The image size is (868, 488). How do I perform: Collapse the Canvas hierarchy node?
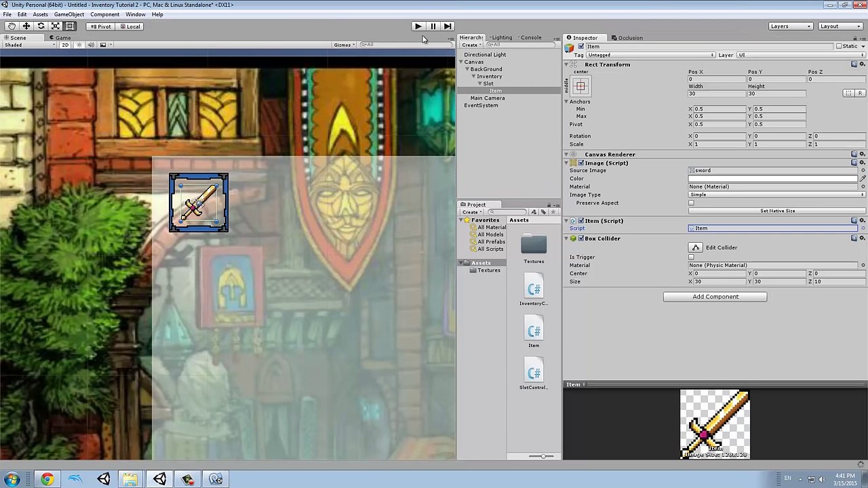coord(461,62)
